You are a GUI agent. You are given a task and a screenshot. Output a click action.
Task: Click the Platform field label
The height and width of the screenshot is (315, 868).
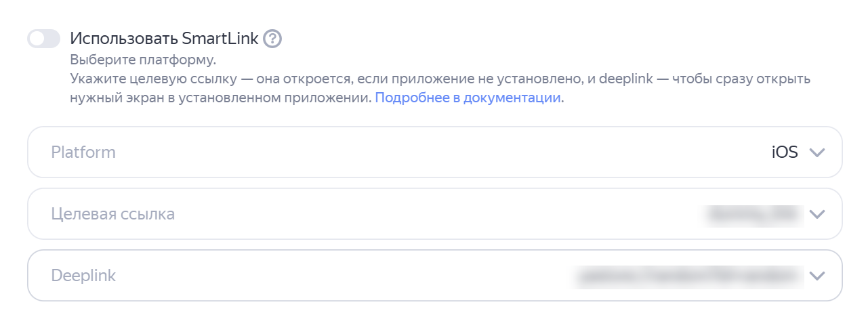tap(83, 152)
